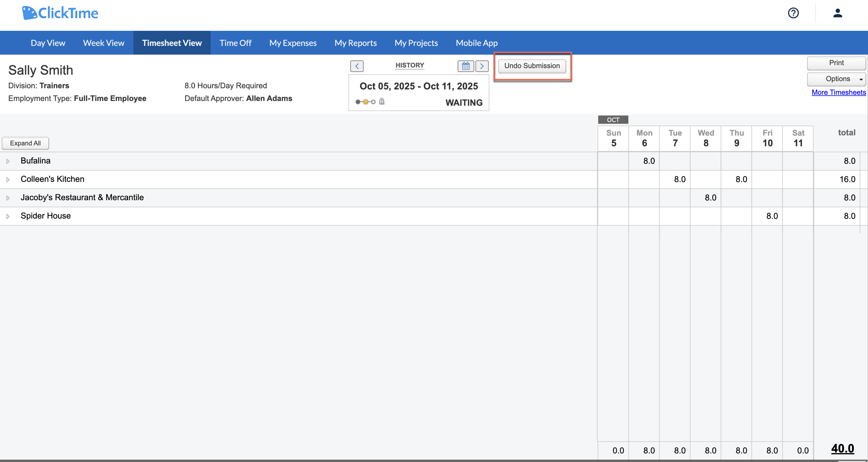Click the Default Approver Allen Adams text
This screenshot has width=868, height=462.
[238, 98]
